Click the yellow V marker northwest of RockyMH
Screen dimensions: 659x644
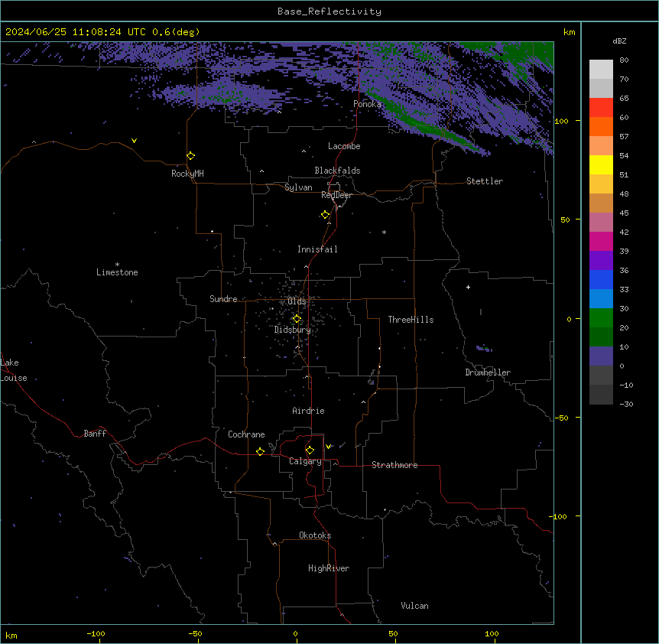[134, 141]
